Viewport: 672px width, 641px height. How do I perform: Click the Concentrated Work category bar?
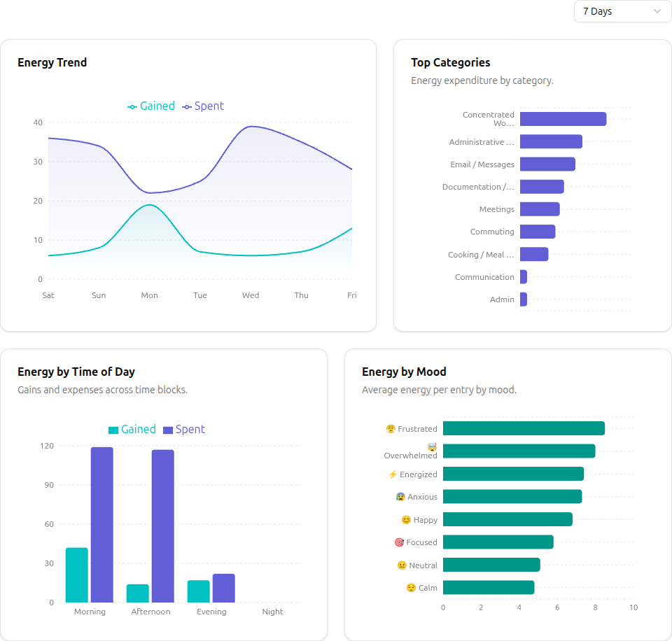click(563, 118)
